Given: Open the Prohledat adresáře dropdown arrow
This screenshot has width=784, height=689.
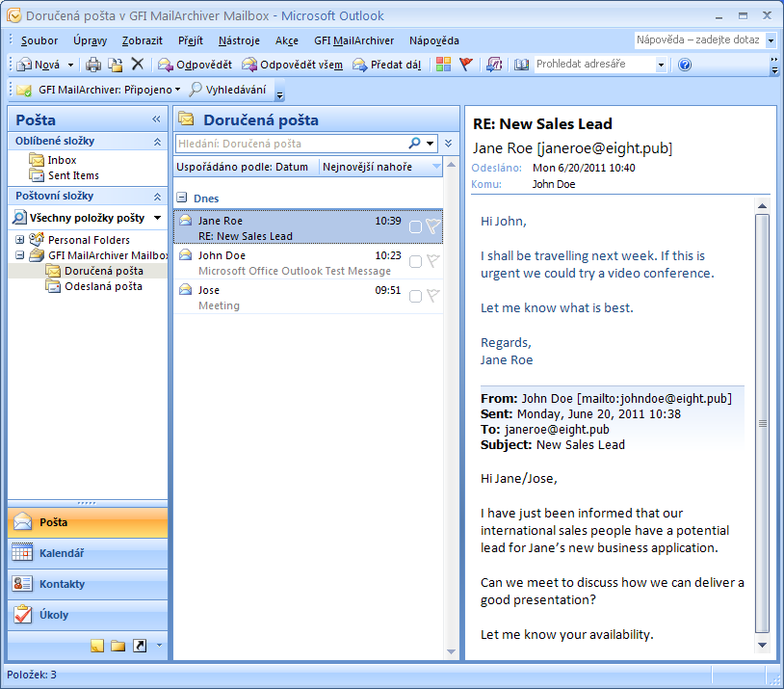Looking at the screenshot, I should coord(661,65).
